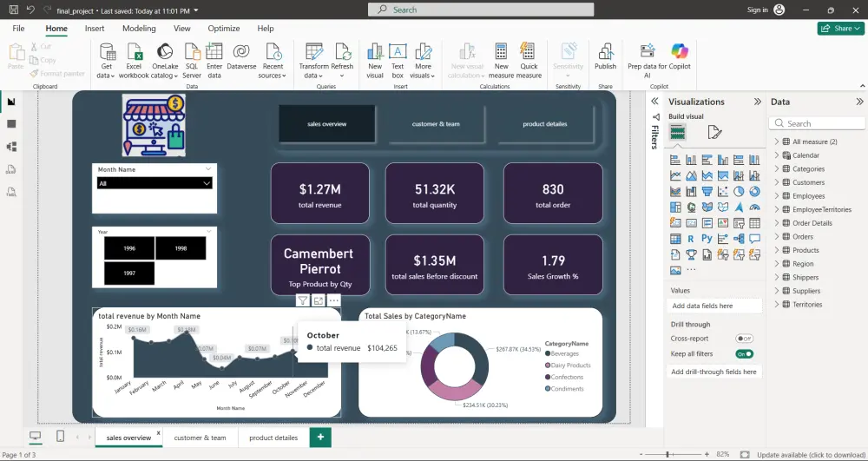Open the Modeling ribbon tab
The width and height of the screenshot is (868, 461).
[x=139, y=29]
